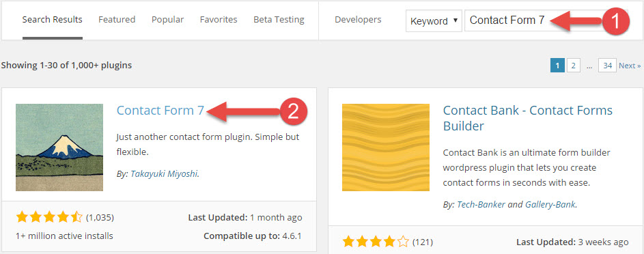The width and height of the screenshot is (644, 254).
Task: Open the Contact Form 7 Mount Fuji thumbnail
Action: 59,147
